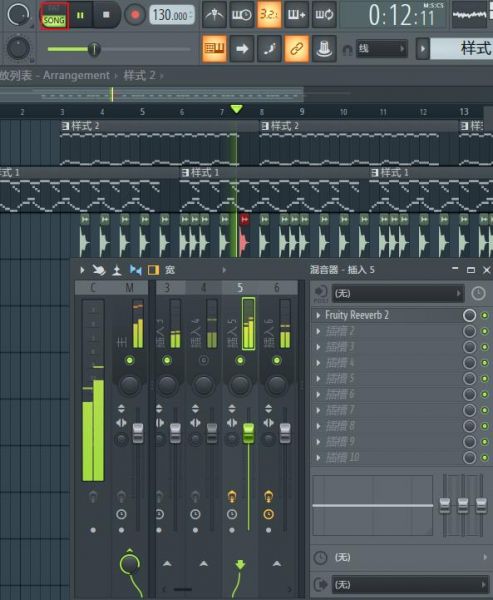
Task: Expand the Fruity Reeverb 2 slot arrow
Action: point(318,315)
